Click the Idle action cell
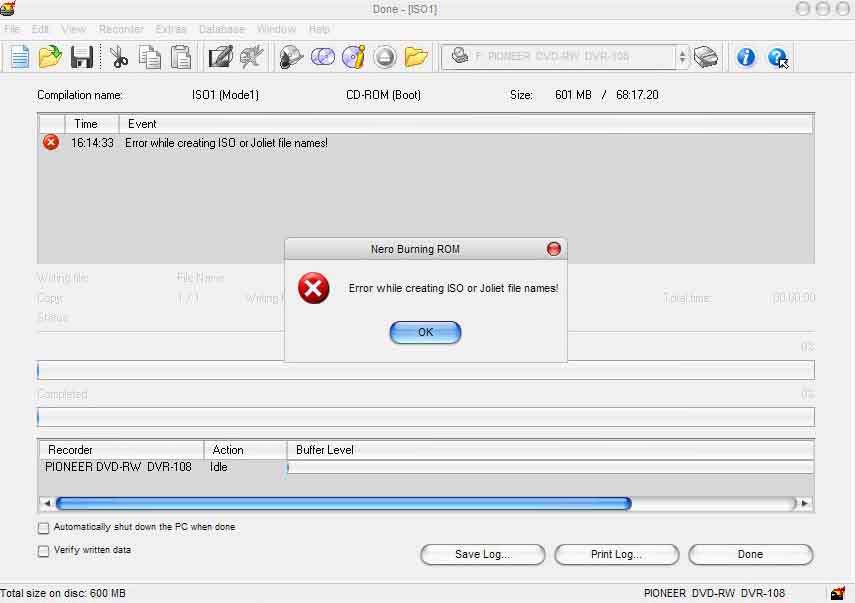Image resolution: width=855 pixels, height=603 pixels. [219, 467]
